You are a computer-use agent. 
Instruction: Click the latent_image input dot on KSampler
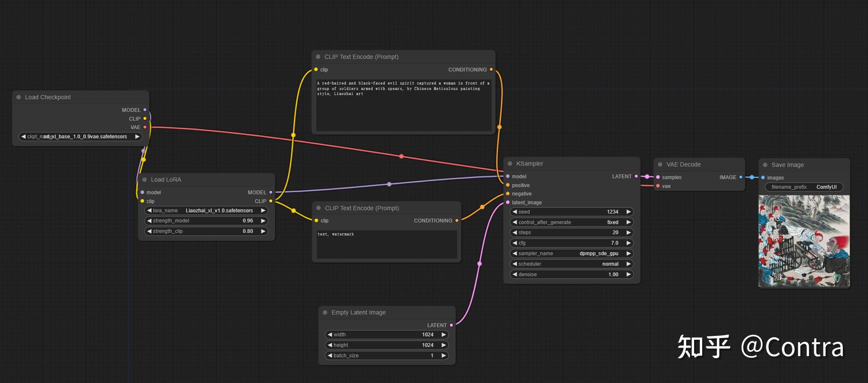507,202
